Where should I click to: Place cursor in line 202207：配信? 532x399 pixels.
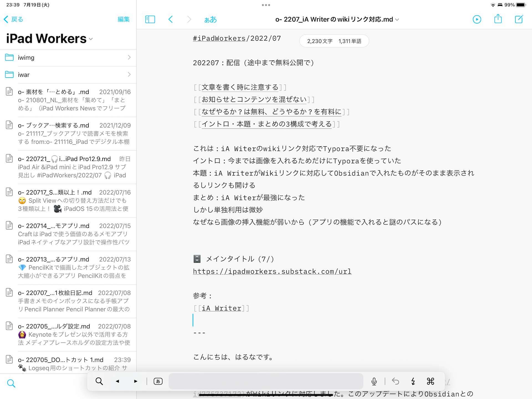[x=254, y=63]
